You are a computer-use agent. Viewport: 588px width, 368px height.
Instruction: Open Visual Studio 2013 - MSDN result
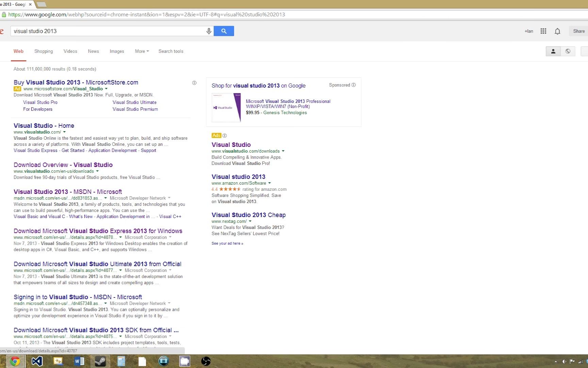pos(68,191)
